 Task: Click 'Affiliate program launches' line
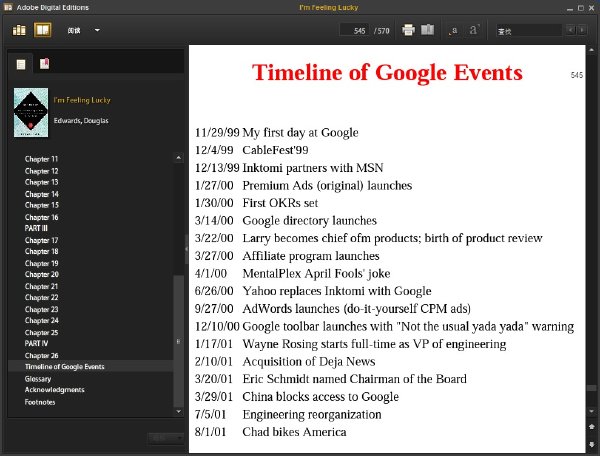pos(311,256)
